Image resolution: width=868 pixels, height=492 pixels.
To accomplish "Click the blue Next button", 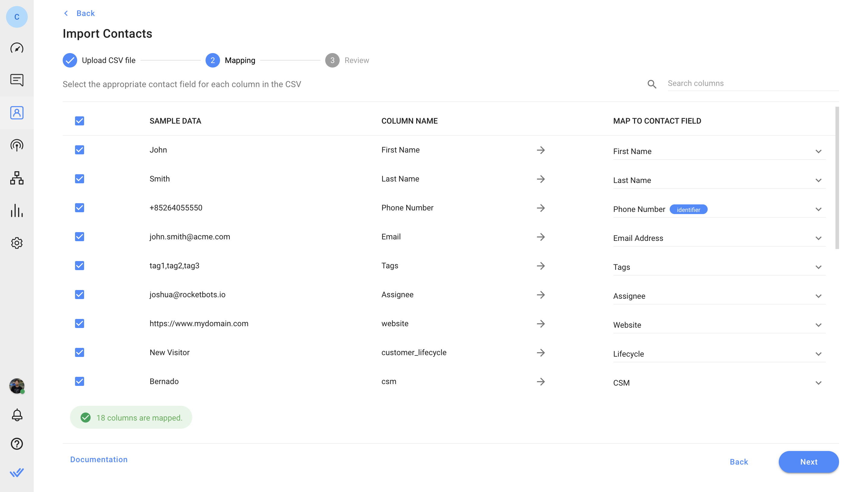I will tap(808, 462).
